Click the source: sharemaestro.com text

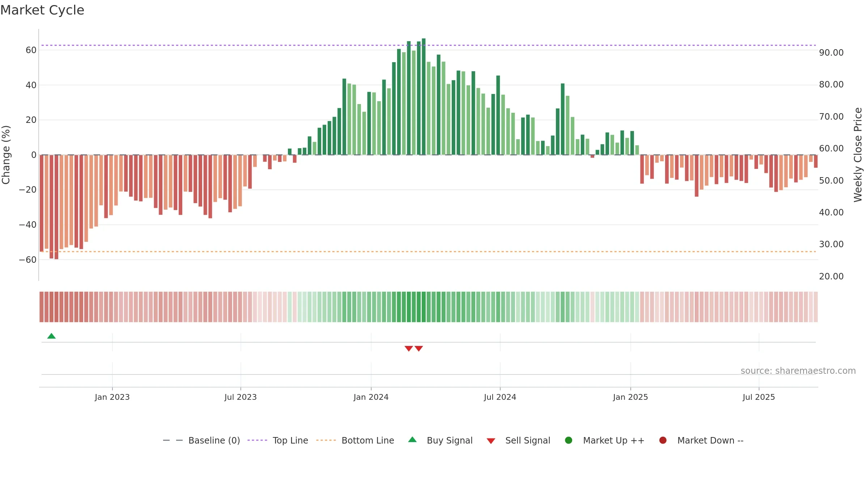(798, 371)
